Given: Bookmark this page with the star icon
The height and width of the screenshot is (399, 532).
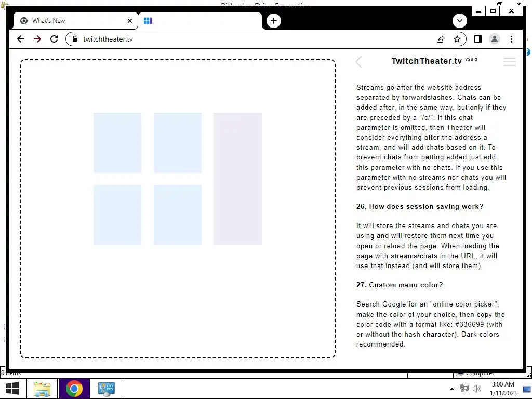Looking at the screenshot, I should point(457,39).
